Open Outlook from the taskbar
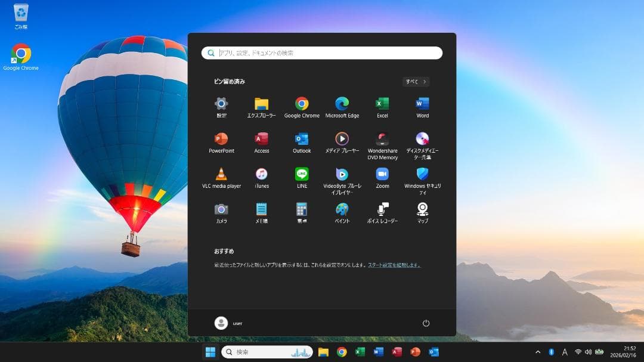644x362 pixels. (x=434, y=352)
